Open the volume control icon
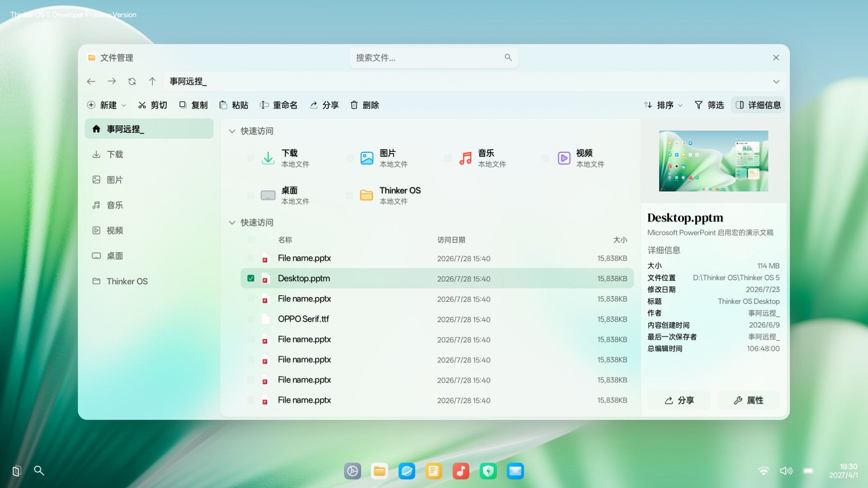This screenshot has height=488, width=868. pyautogui.click(x=786, y=471)
